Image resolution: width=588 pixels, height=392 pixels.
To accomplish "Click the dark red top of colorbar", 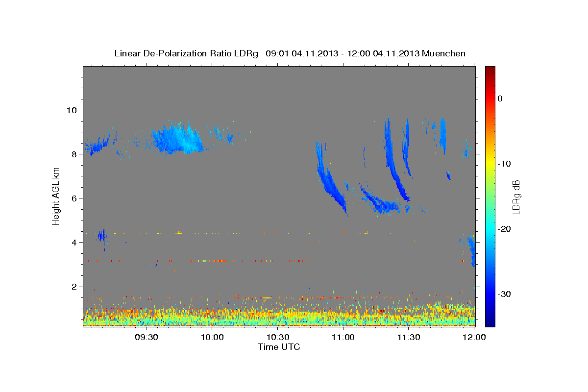I will tap(490, 70).
